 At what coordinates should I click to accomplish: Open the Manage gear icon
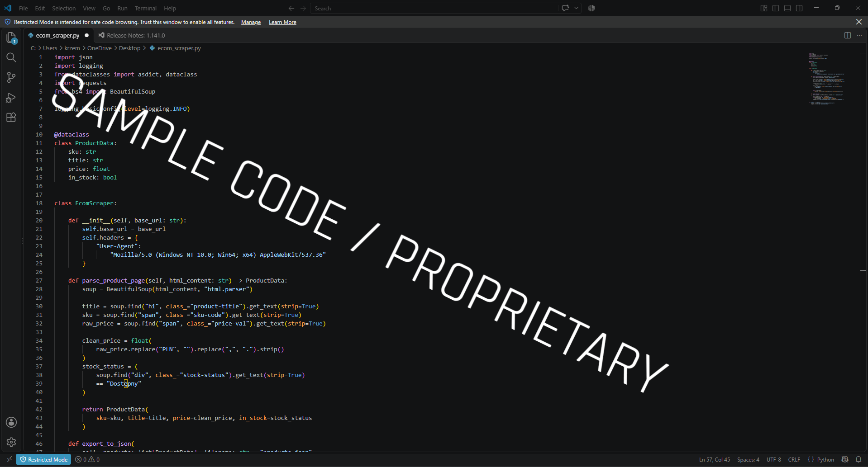[x=11, y=442]
